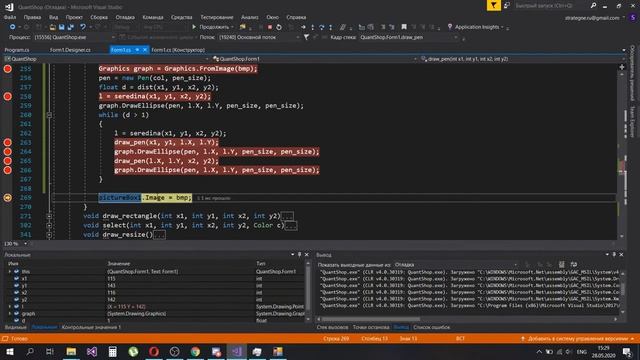Image resolution: width=640 pixels, height=360 pixels.
Task: Pin the Output panel
Action: (614, 255)
